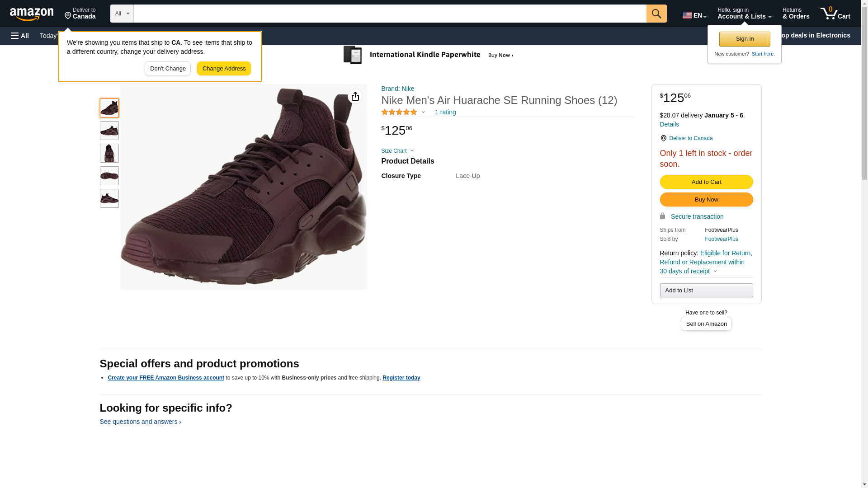The width and height of the screenshot is (868, 488).
Task: Open Account & Lists menu
Action: tap(744, 14)
